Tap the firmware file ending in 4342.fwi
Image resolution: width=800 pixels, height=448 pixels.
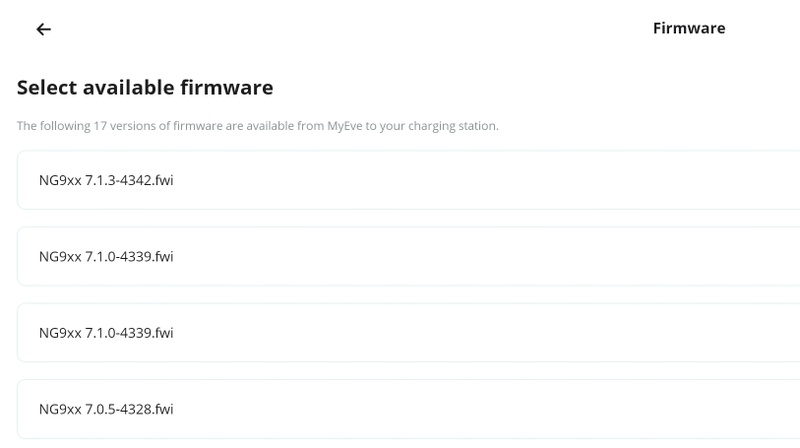pyautogui.click(x=106, y=180)
